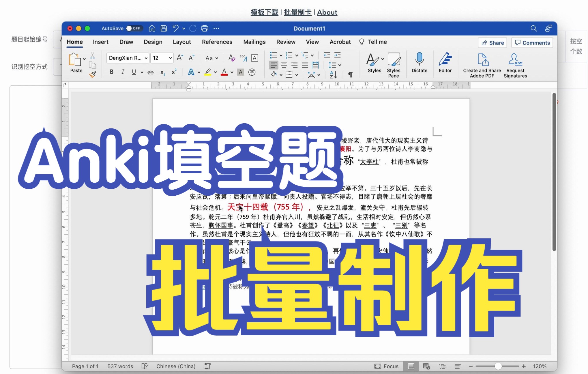
Task: Click the Decrease Font Size icon
Action: (191, 58)
